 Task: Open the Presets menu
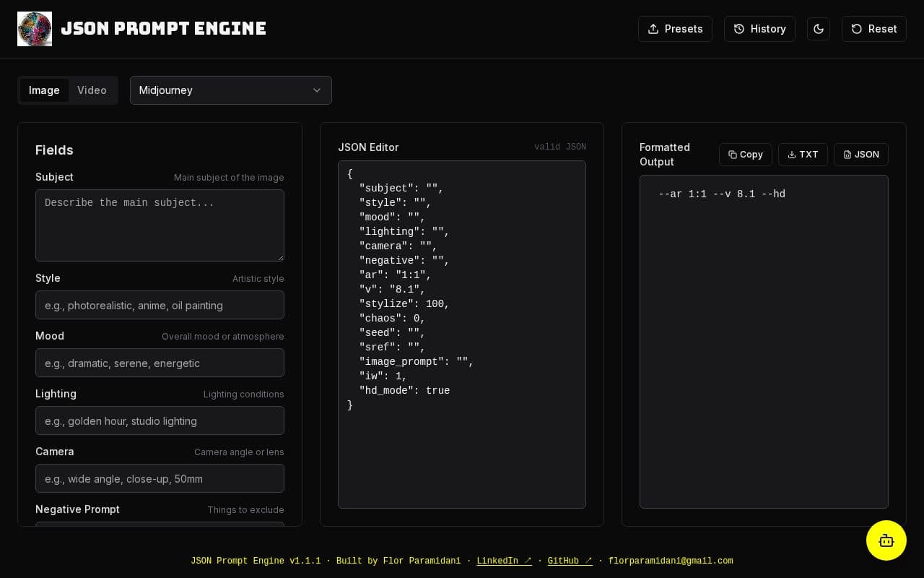pos(675,29)
